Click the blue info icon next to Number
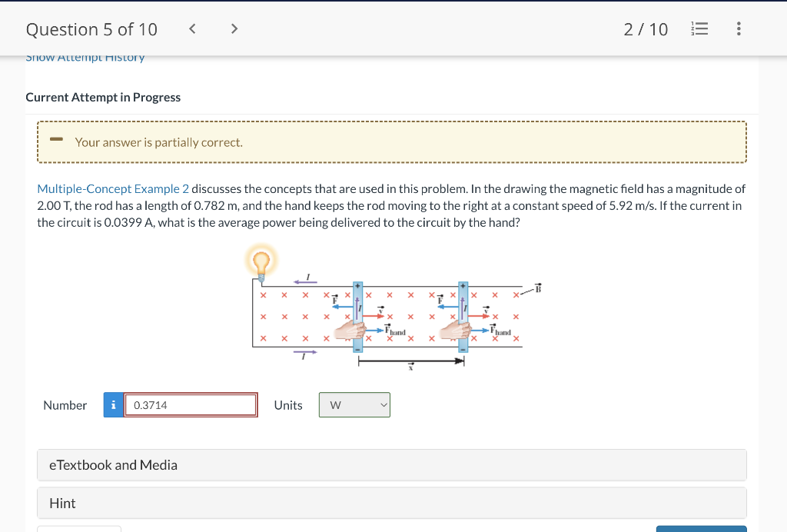 (x=113, y=404)
